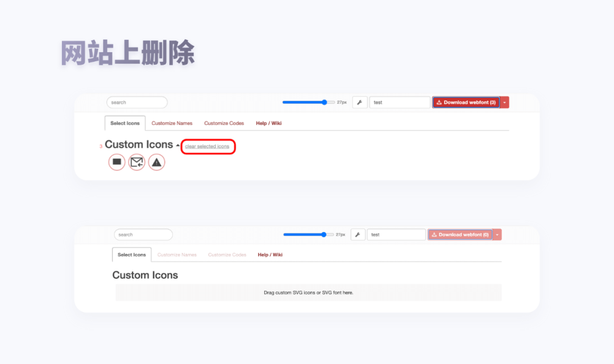Image resolution: width=614 pixels, height=364 pixels.
Task: Click the Custom Icons heading in the top panel
Action: tap(139, 145)
